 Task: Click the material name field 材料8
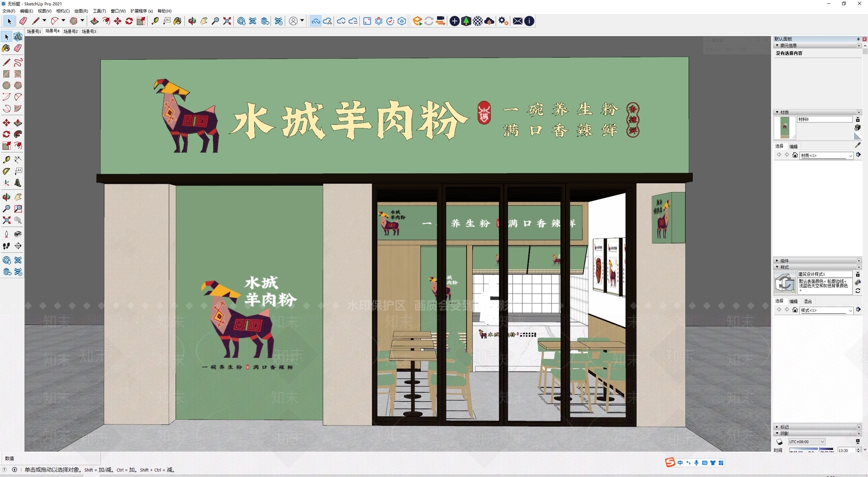[825, 119]
